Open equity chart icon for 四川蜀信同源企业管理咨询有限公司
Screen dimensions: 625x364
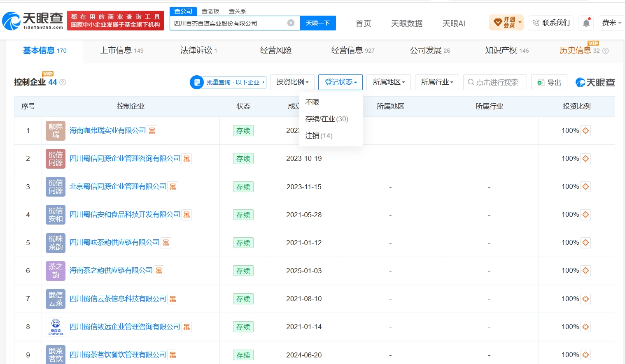187,159
